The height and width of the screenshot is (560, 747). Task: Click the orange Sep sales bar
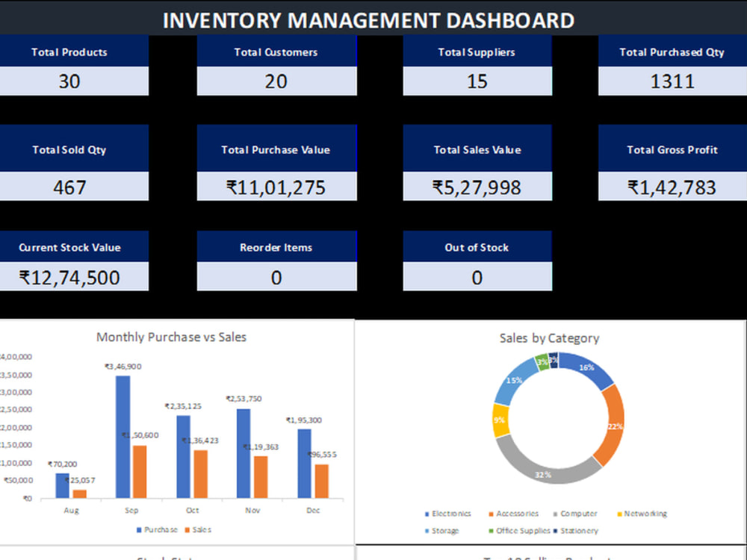140,471
